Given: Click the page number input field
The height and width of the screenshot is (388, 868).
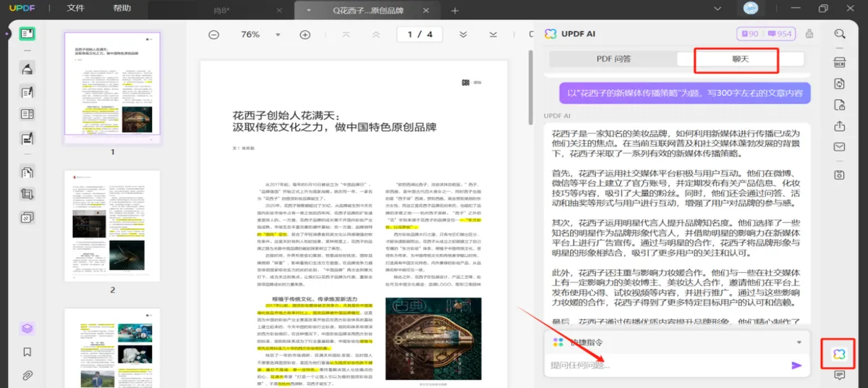Looking at the screenshot, I should [420, 34].
